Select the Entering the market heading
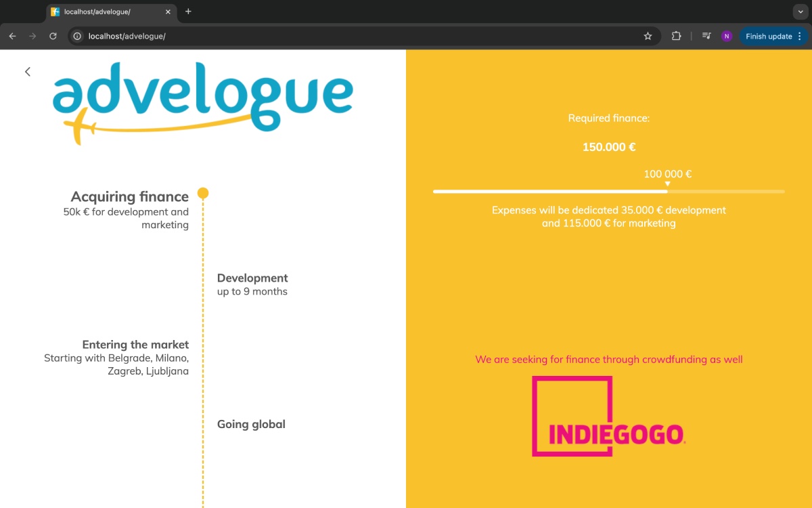Viewport: 812px width, 508px height. tap(135, 344)
